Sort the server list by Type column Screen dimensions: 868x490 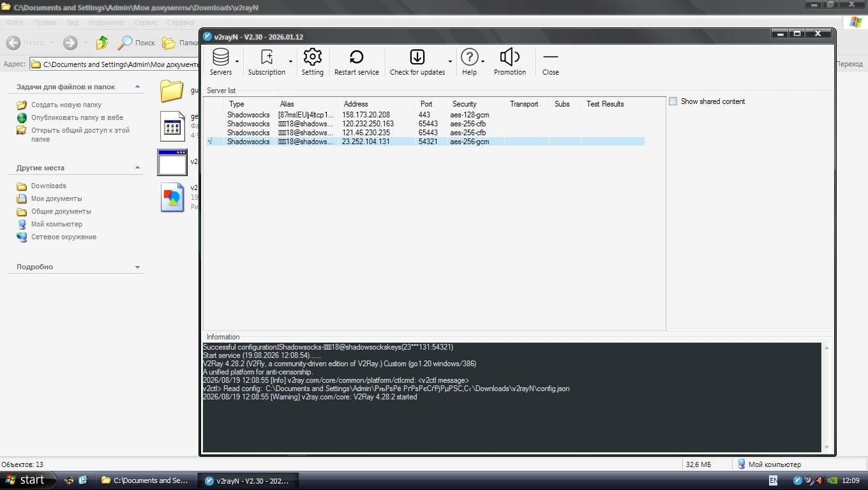tap(248, 104)
